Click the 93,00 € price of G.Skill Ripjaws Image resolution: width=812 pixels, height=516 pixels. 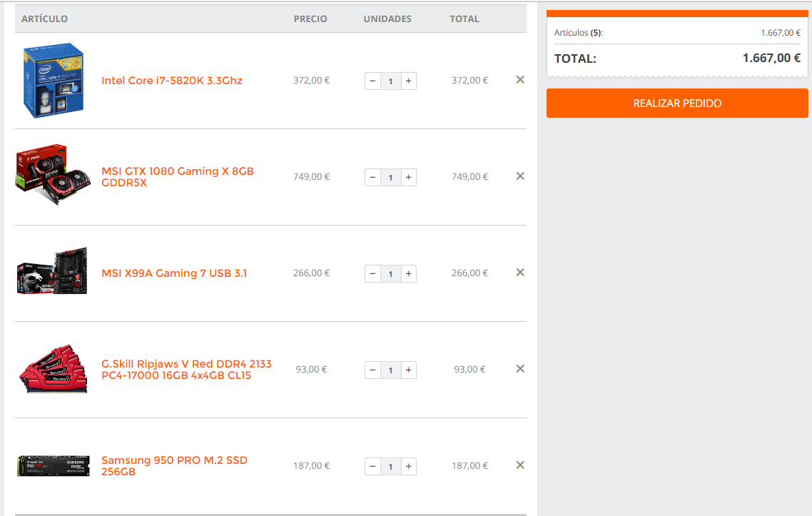point(311,370)
